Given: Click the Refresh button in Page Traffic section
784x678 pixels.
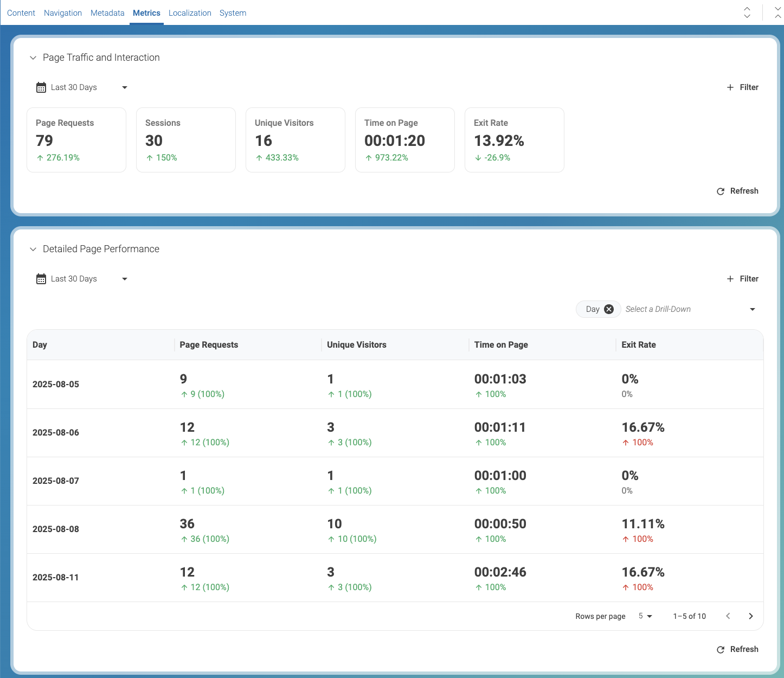Looking at the screenshot, I should pyautogui.click(x=744, y=191).
